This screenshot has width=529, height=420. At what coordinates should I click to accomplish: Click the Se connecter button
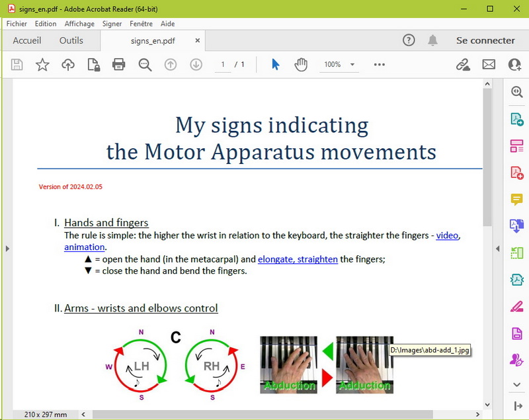[485, 40]
